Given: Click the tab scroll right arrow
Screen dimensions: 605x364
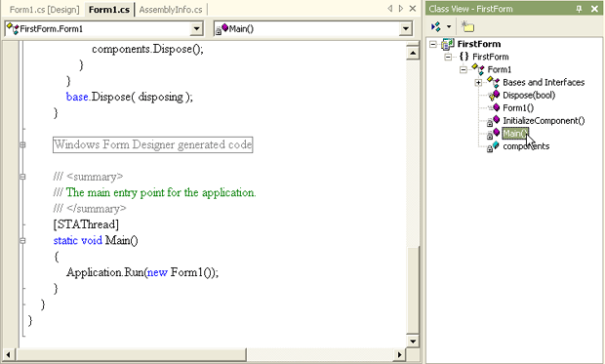Looking at the screenshot, I should [401, 9].
